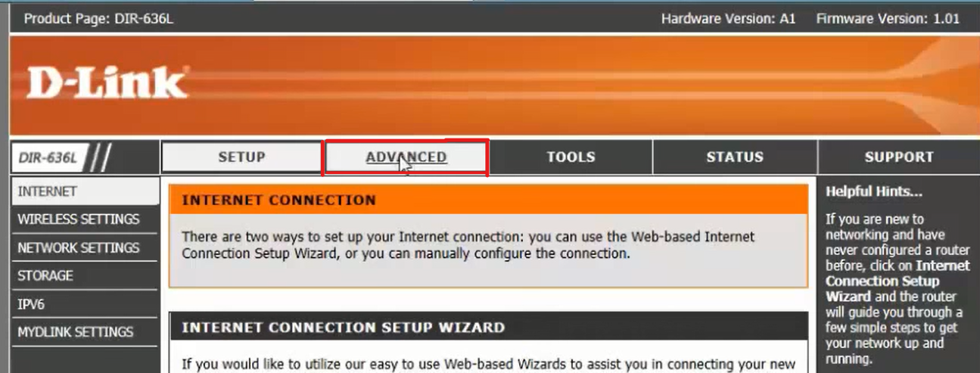Click the Helpful Hints heading

pyautogui.click(x=874, y=191)
